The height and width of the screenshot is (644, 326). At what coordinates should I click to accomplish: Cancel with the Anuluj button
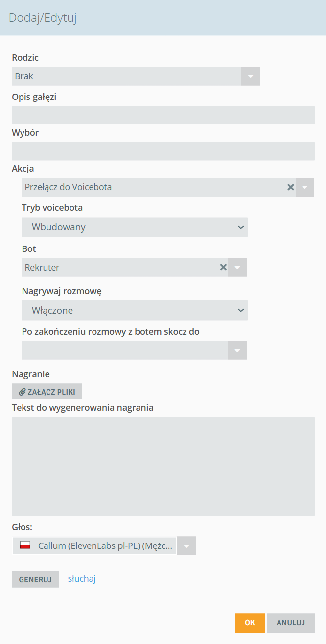click(x=291, y=623)
